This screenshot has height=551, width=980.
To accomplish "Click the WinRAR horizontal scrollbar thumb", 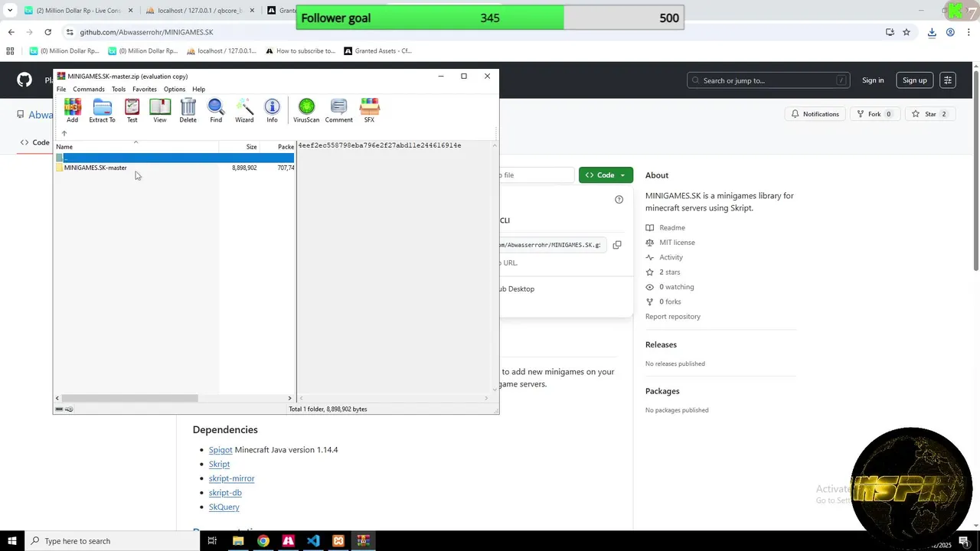I will (x=129, y=398).
